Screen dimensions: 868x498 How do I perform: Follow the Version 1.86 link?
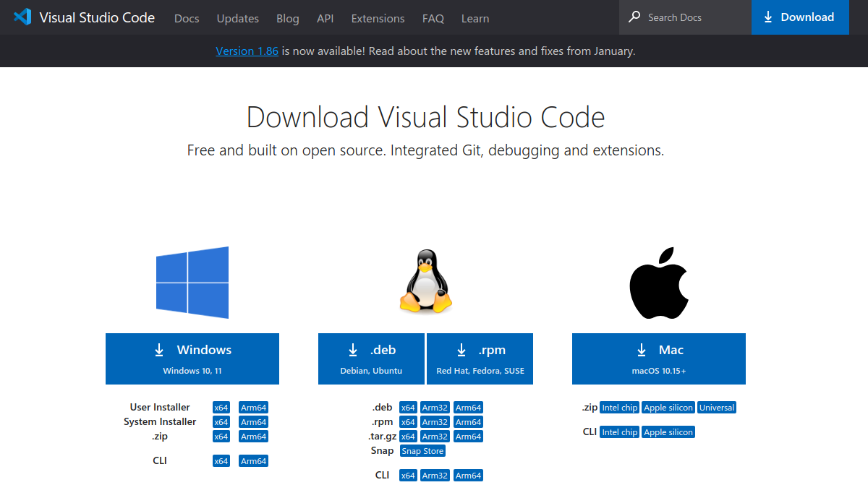coord(247,51)
